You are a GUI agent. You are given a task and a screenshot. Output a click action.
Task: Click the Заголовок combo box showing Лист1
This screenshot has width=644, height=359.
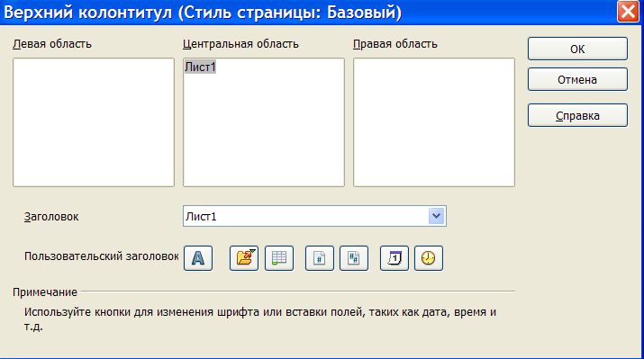(x=314, y=216)
